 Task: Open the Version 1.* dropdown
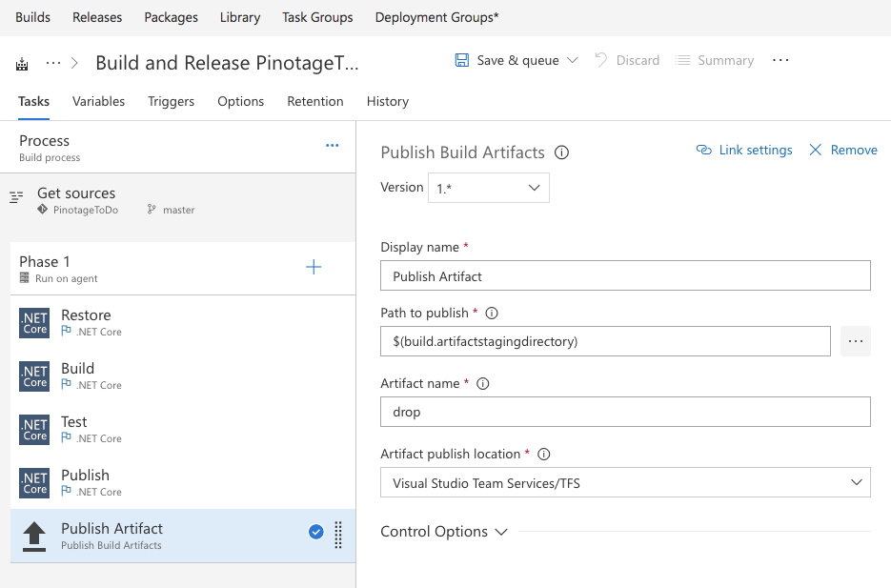[489, 188]
